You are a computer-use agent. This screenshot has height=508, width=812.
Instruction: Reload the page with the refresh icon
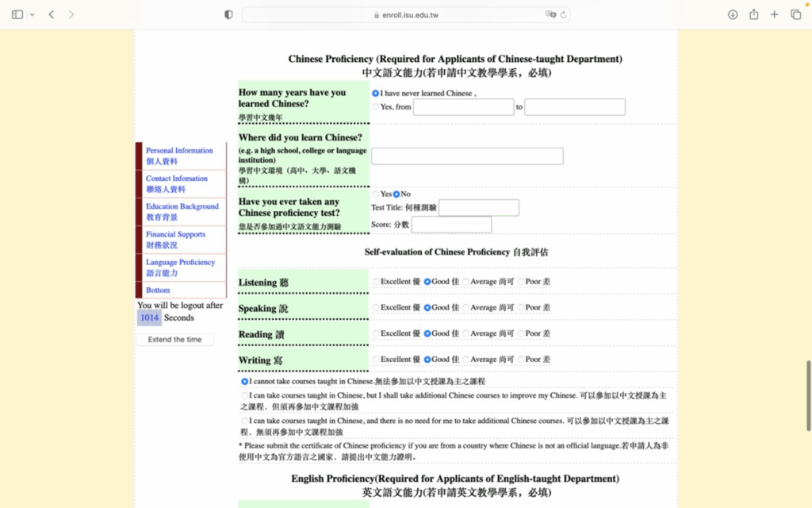563,14
